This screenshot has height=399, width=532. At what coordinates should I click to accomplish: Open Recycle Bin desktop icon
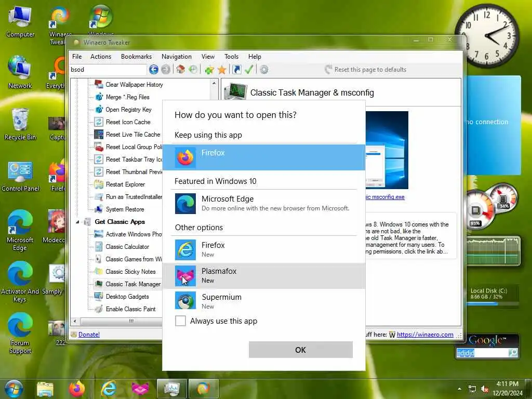coord(20,124)
